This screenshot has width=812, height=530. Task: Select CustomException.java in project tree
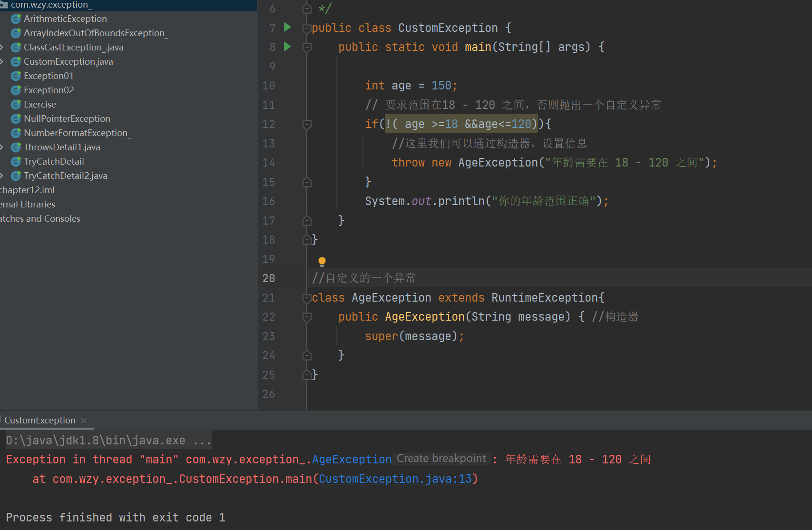click(x=68, y=62)
